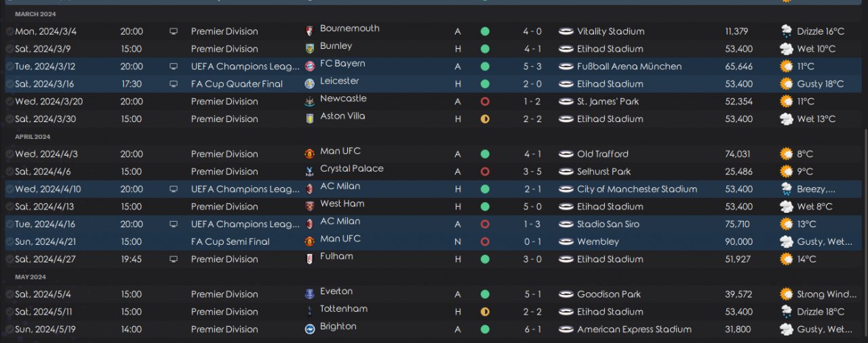This screenshot has height=343, width=868.
Task: Open the FA Cup Semi Final competition link
Action: (230, 242)
